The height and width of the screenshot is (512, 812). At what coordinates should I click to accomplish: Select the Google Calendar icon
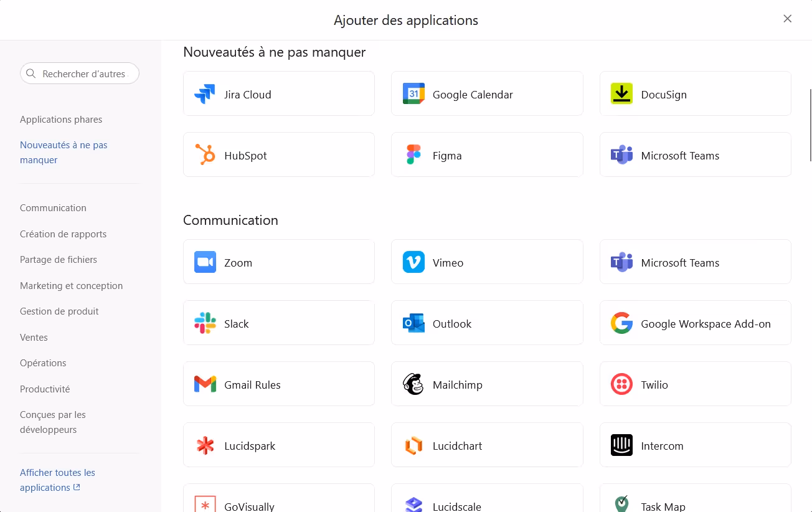click(x=413, y=94)
